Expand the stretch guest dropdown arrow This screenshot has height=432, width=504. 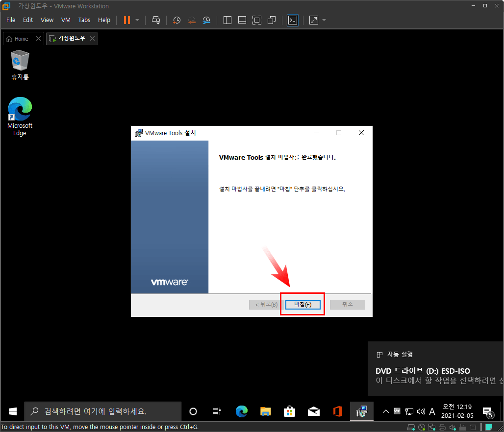coord(324,20)
